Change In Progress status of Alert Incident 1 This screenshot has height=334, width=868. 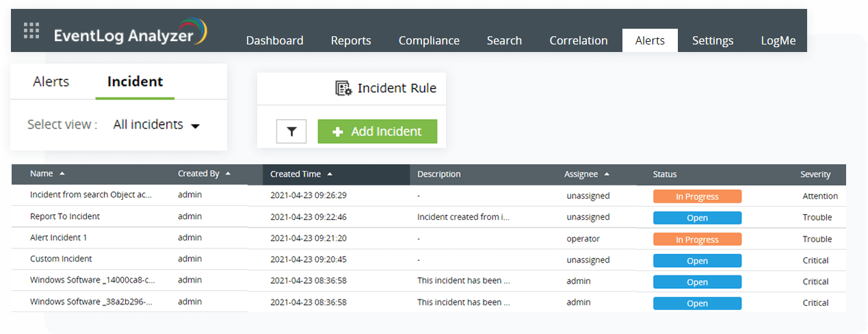697,240
